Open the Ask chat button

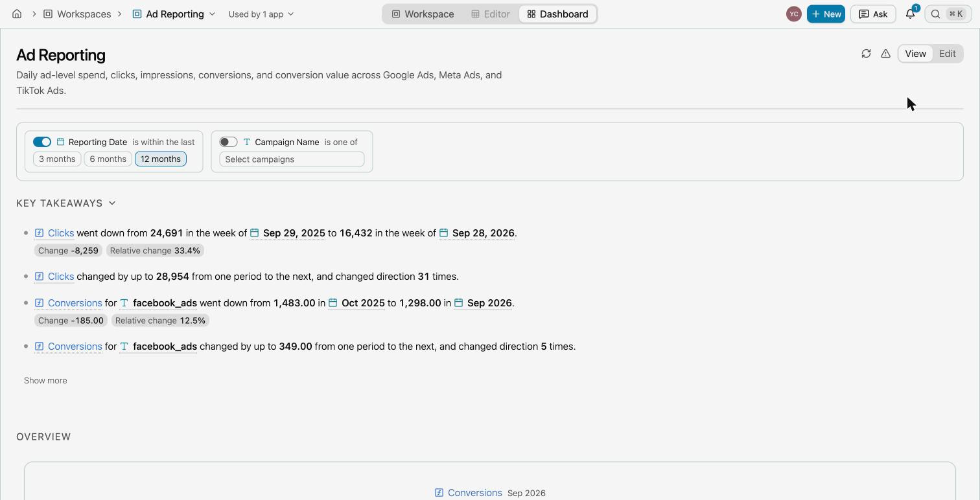tap(873, 14)
